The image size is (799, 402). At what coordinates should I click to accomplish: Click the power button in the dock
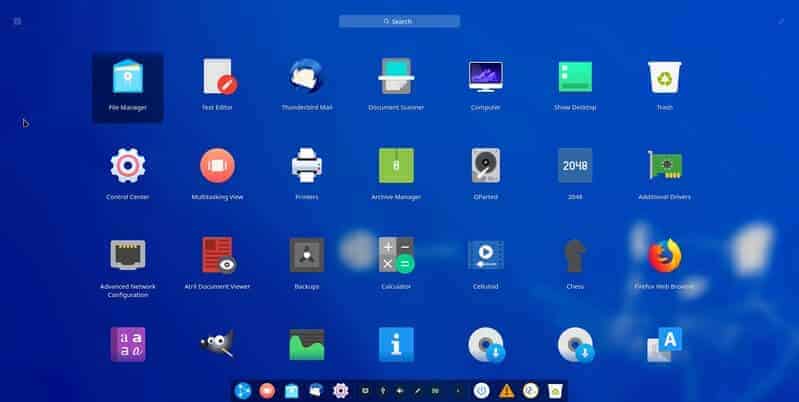pyautogui.click(x=482, y=391)
